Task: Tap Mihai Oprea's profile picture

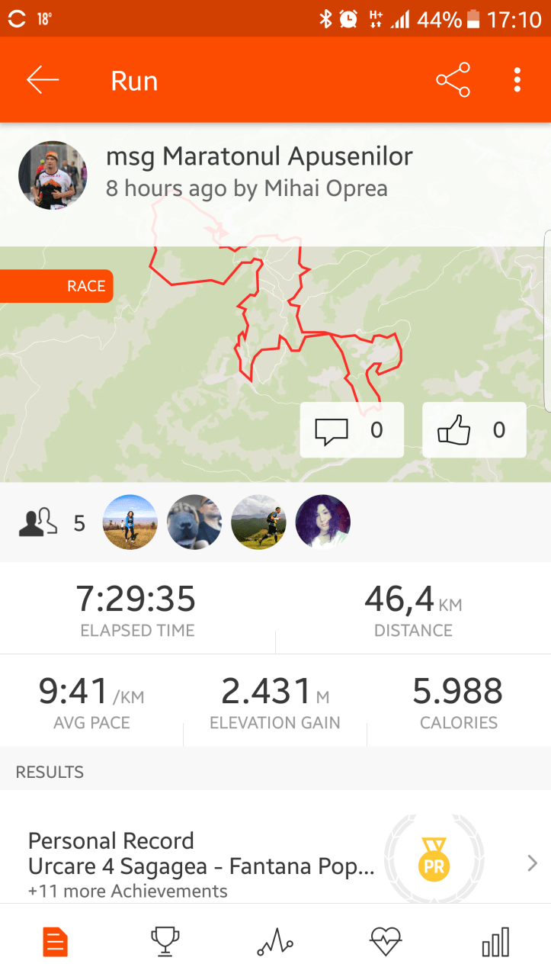Action: tap(53, 175)
